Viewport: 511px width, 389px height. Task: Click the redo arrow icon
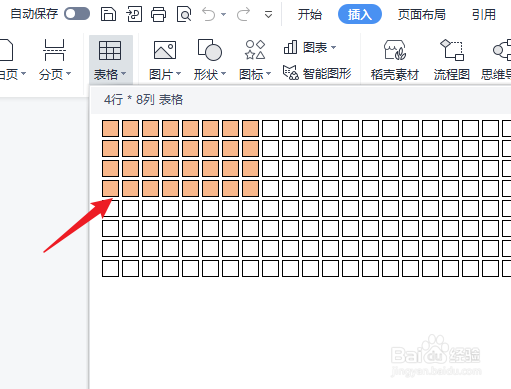coord(243,14)
